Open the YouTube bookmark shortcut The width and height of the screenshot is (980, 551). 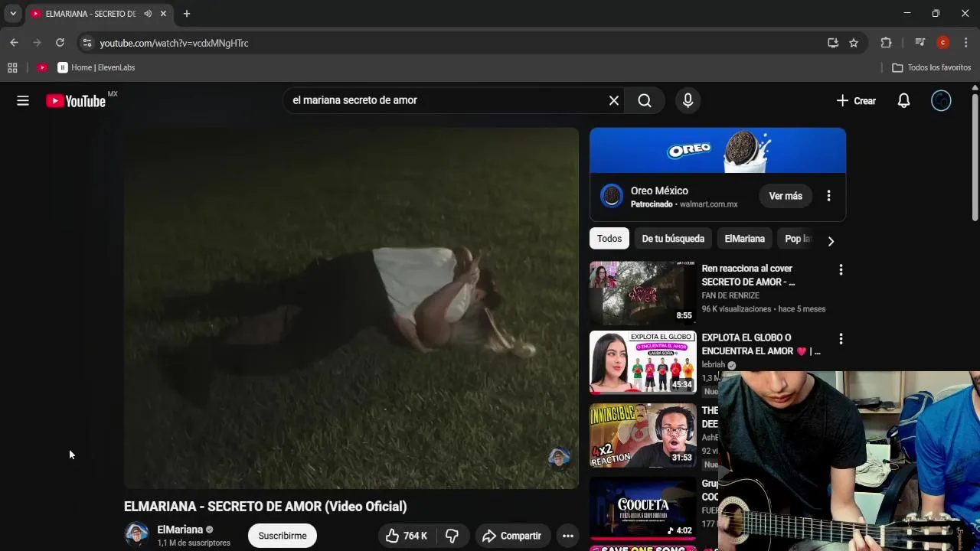(43, 67)
